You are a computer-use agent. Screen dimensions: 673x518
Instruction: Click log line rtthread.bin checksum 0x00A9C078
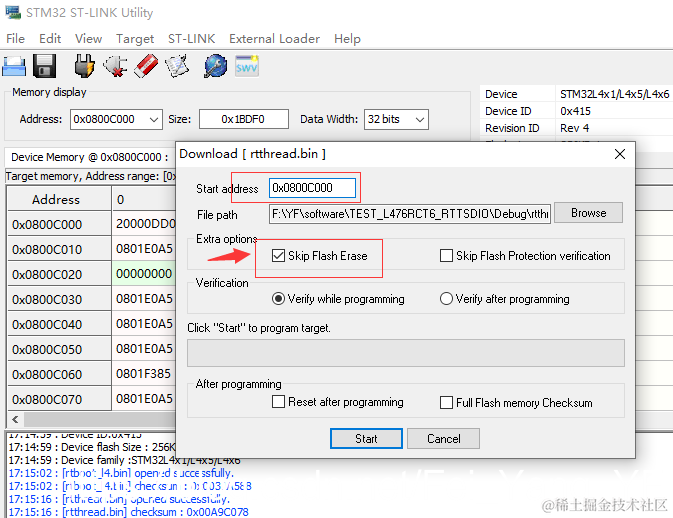(128, 512)
